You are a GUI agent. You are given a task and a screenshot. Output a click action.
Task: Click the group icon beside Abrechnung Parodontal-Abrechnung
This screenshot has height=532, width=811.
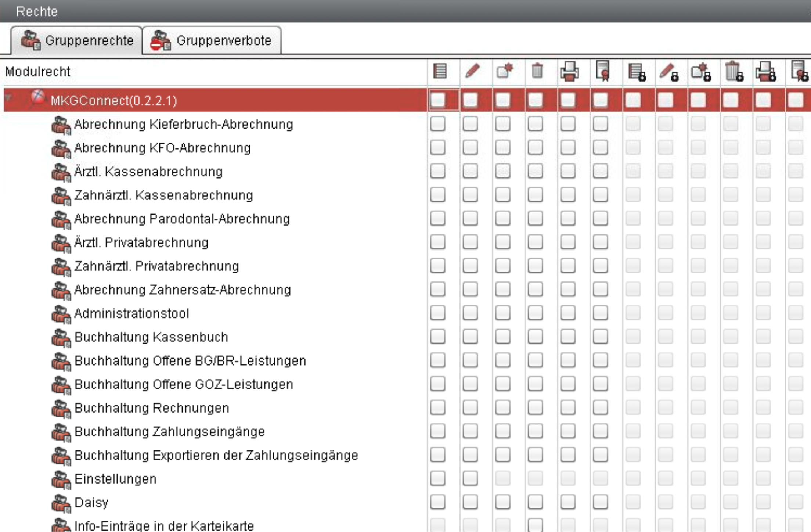point(61,220)
